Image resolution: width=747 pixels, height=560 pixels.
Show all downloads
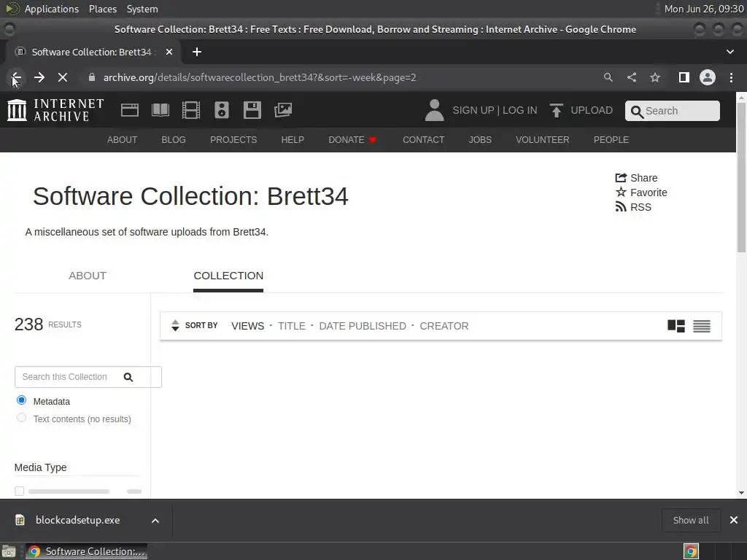tap(691, 521)
